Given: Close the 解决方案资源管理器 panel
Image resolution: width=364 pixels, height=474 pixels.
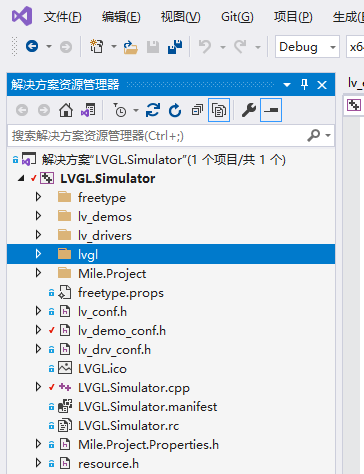Looking at the screenshot, I should coord(322,85).
